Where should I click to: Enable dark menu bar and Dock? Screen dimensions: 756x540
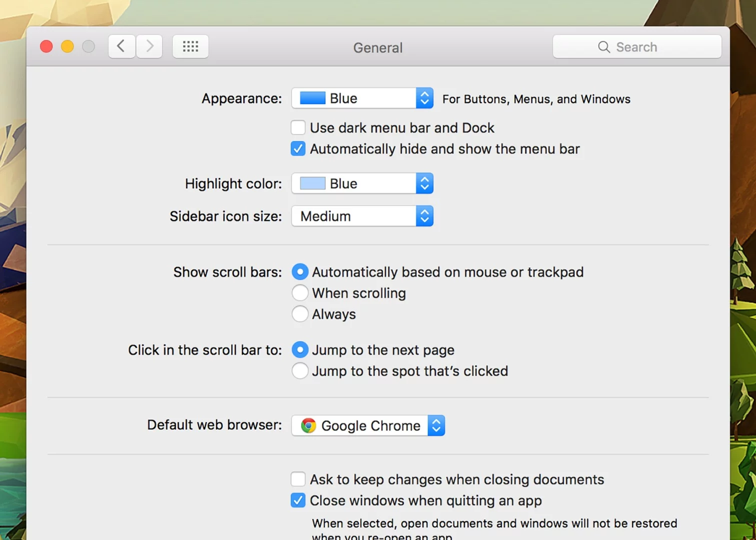click(298, 127)
